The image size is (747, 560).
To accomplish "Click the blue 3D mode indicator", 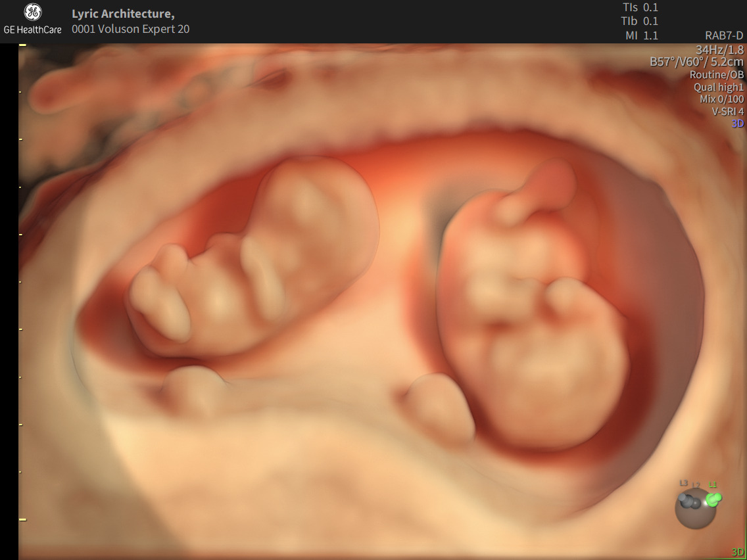I will [737, 124].
